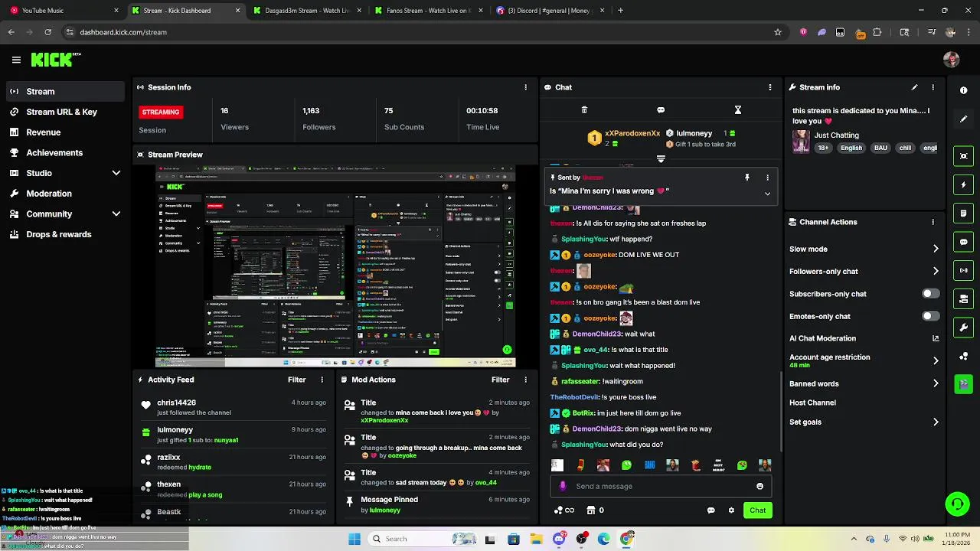Open AI Chat Moderation external link
980x551 pixels.
pyautogui.click(x=936, y=338)
